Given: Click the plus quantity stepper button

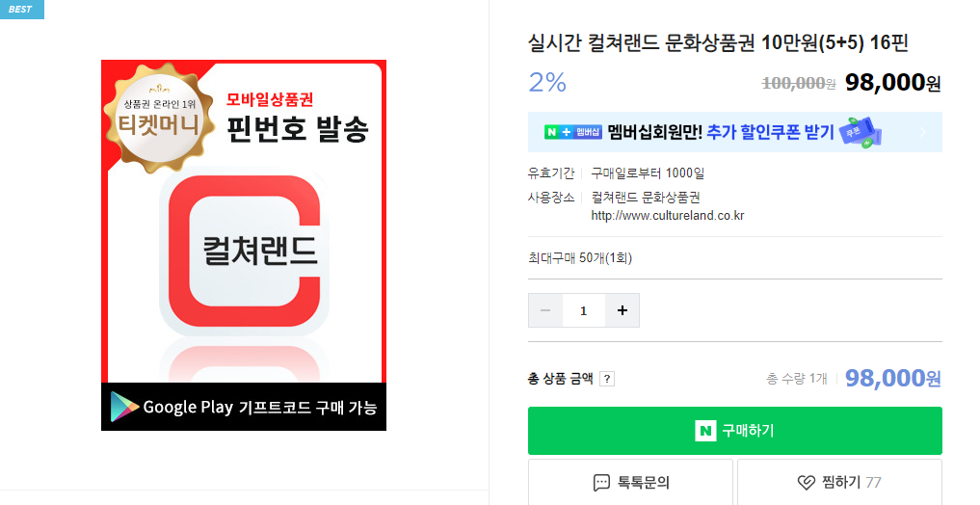Looking at the screenshot, I should tap(622, 310).
